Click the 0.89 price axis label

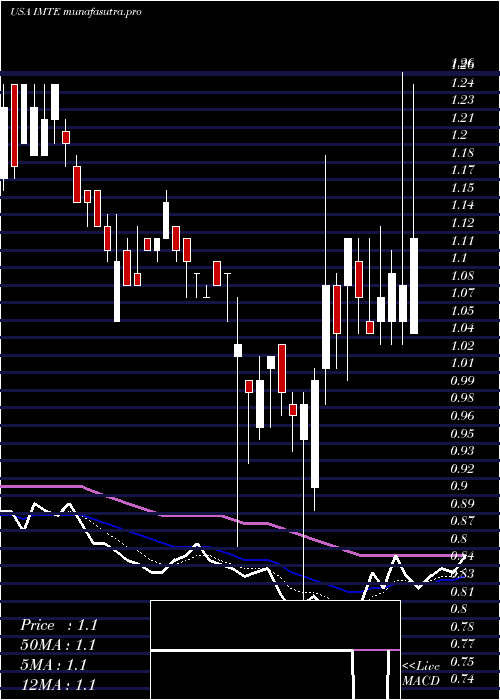pyautogui.click(x=462, y=504)
